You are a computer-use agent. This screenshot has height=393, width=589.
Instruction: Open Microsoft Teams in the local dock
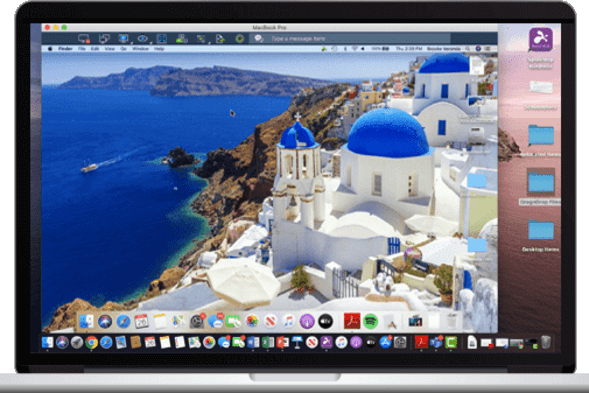[436, 342]
